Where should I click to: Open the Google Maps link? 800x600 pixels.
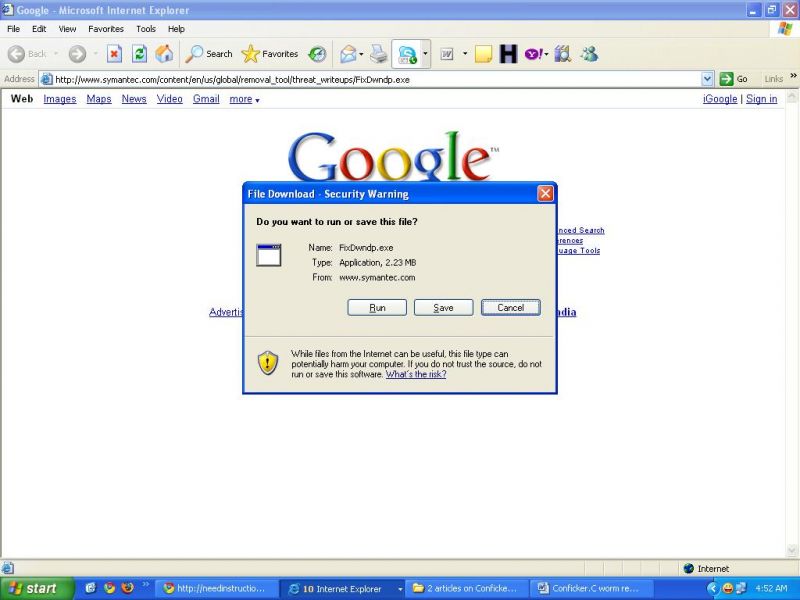pos(99,99)
